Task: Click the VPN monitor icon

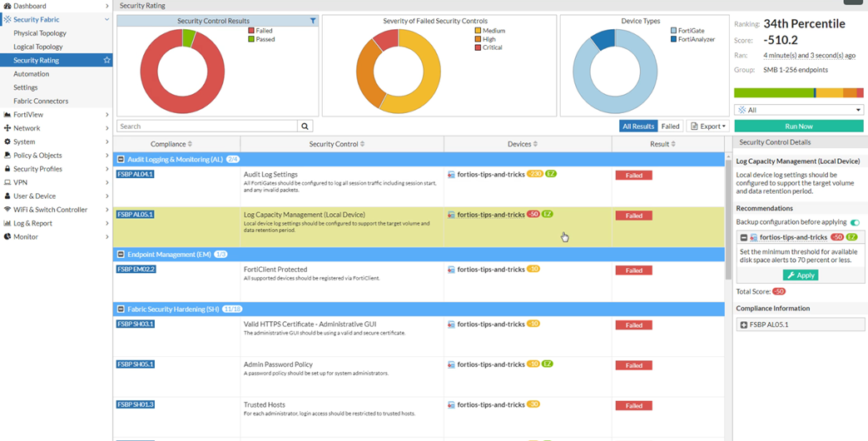Action: click(x=7, y=182)
